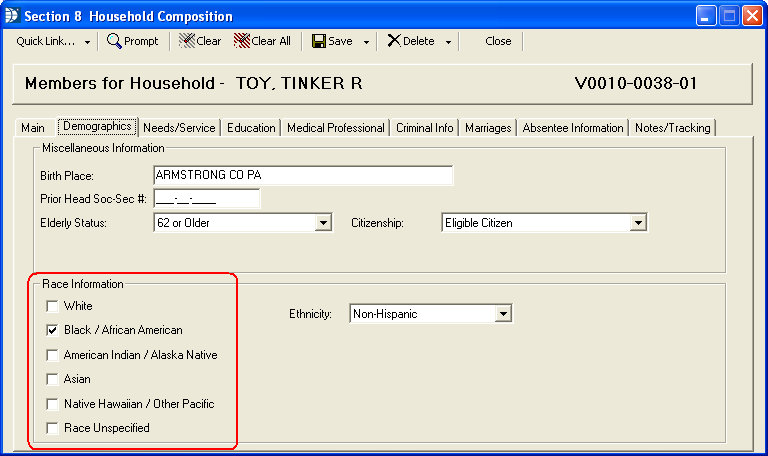Open the Ethnicity dropdown arrow

(x=503, y=313)
